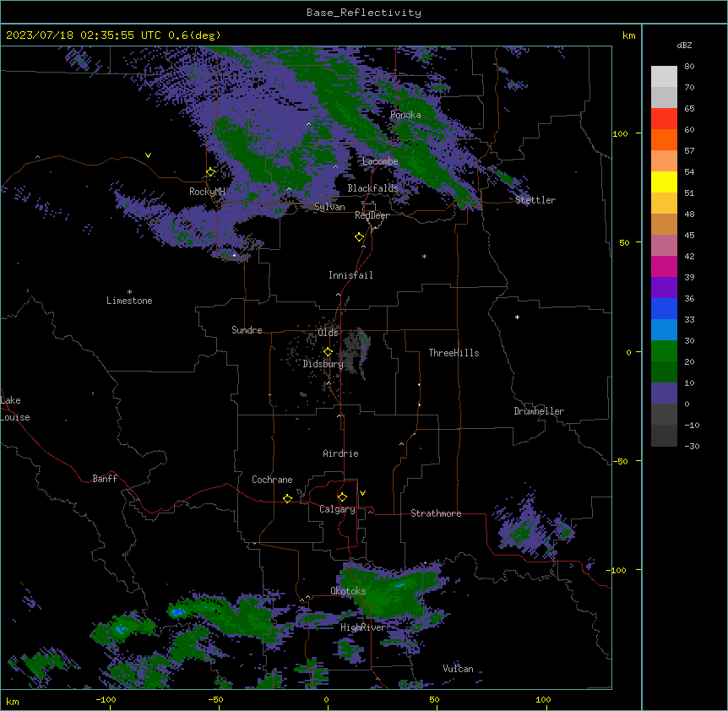
Task: Select the yellow diamond marker above Didsbury
Action: coord(328,352)
